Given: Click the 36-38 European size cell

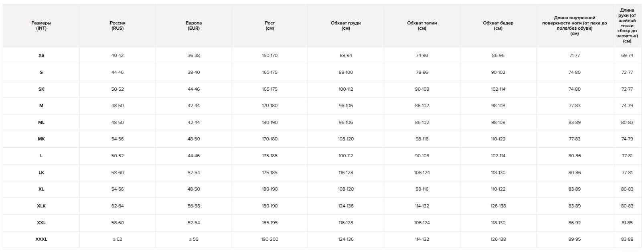Looking at the screenshot, I should [194, 55].
